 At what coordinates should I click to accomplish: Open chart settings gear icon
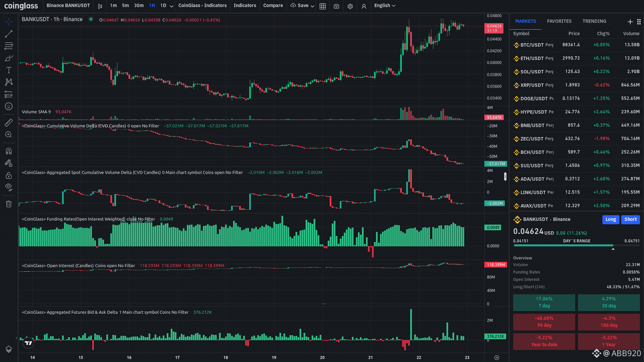350,6
